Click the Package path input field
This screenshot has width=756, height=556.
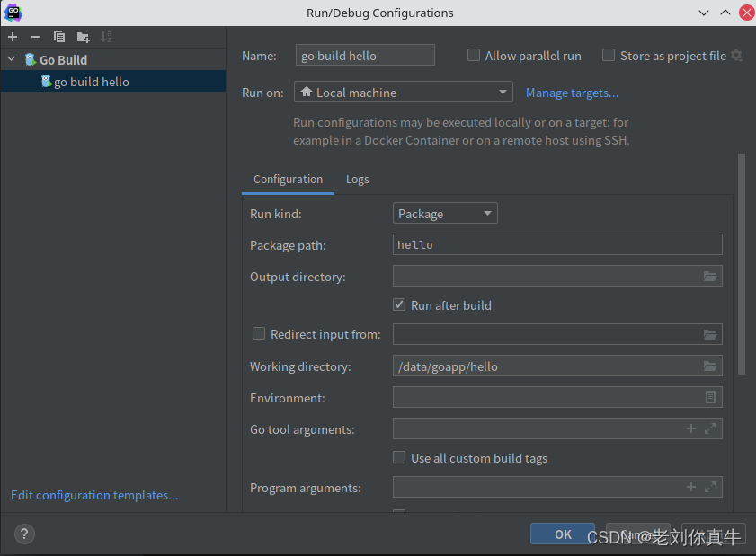pyautogui.click(x=557, y=244)
